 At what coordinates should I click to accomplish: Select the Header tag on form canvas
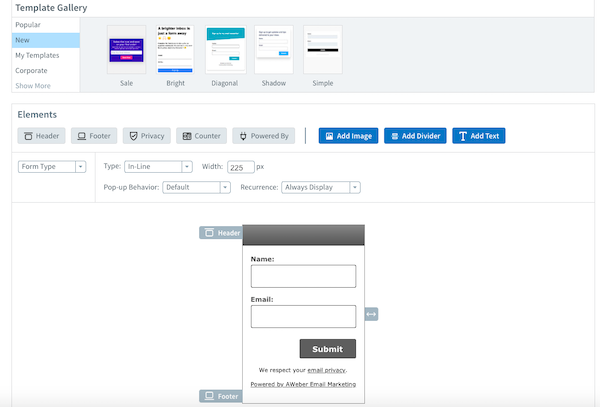click(x=221, y=233)
